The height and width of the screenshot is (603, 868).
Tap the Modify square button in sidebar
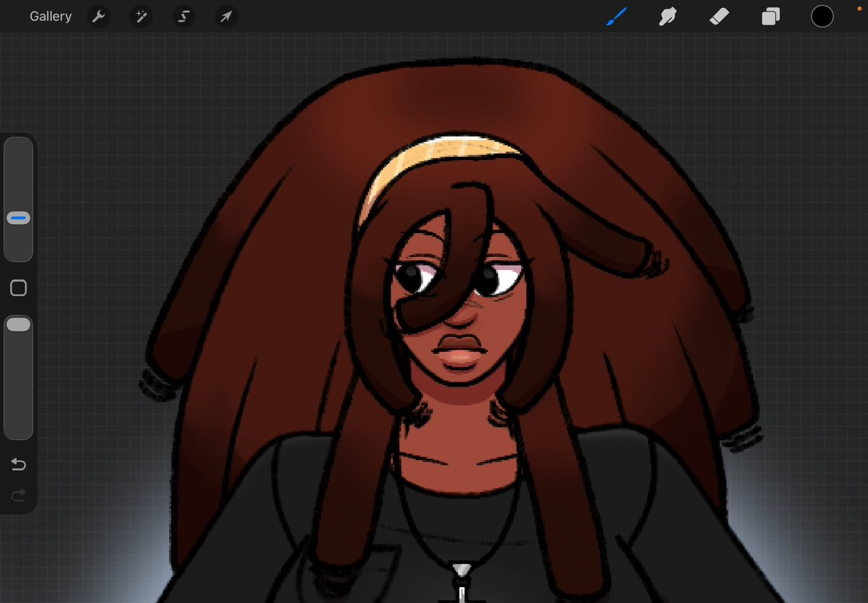(19, 288)
